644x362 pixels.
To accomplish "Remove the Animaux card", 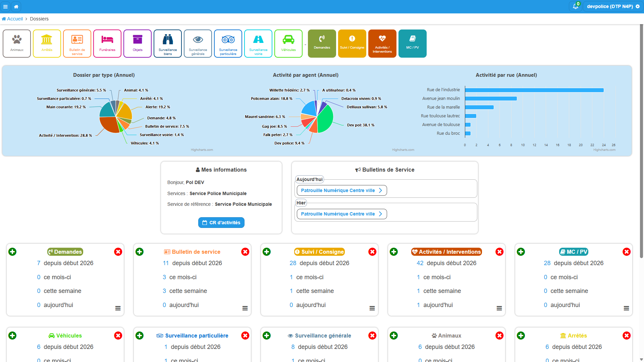I will pos(499,336).
